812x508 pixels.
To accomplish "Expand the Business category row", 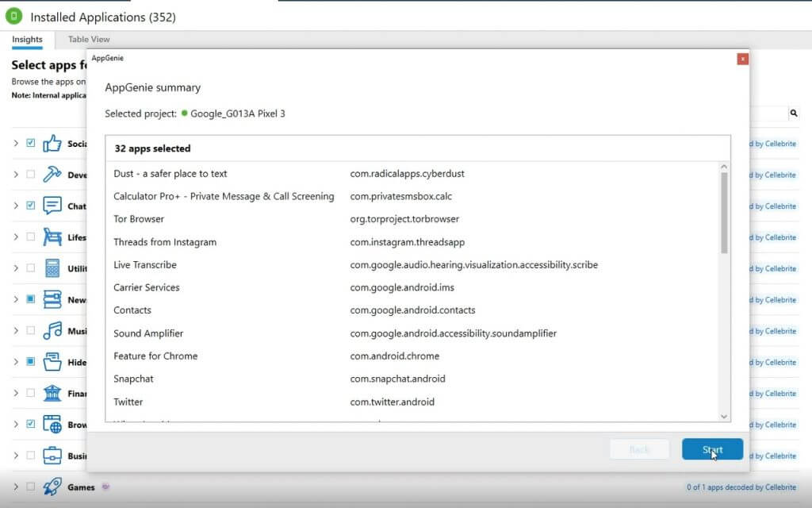I will [x=16, y=455].
